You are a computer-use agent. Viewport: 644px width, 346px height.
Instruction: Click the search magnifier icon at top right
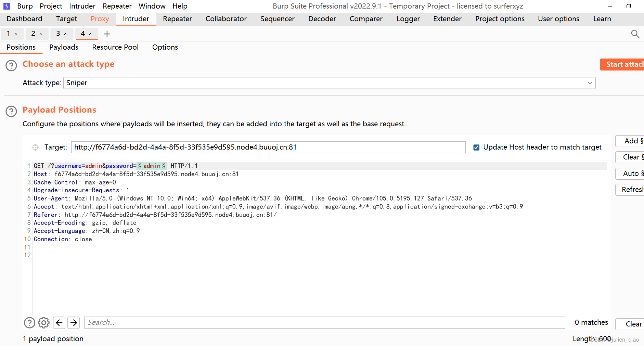tap(635, 34)
